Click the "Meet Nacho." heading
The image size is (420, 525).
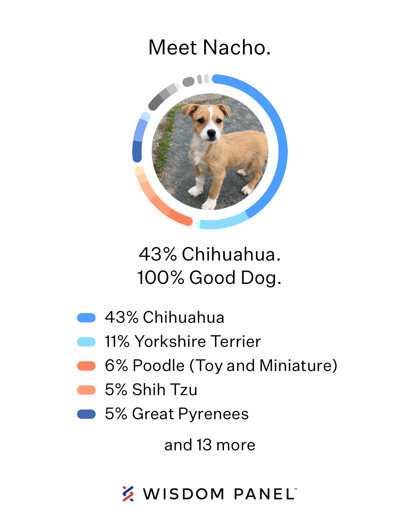[x=210, y=47]
